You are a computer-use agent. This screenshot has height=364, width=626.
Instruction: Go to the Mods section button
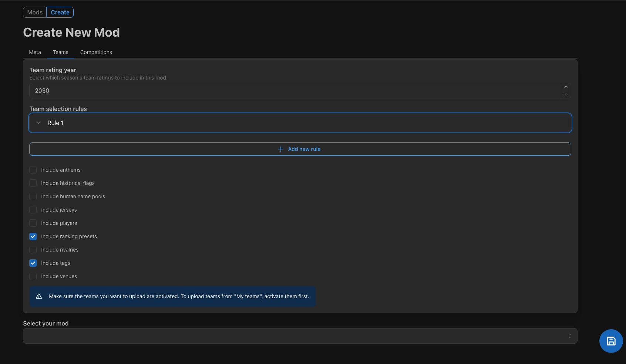[x=35, y=12]
